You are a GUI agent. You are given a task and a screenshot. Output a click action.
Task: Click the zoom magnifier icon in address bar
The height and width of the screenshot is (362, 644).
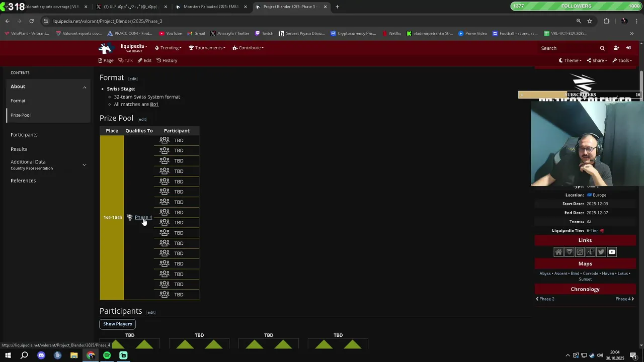(579, 21)
